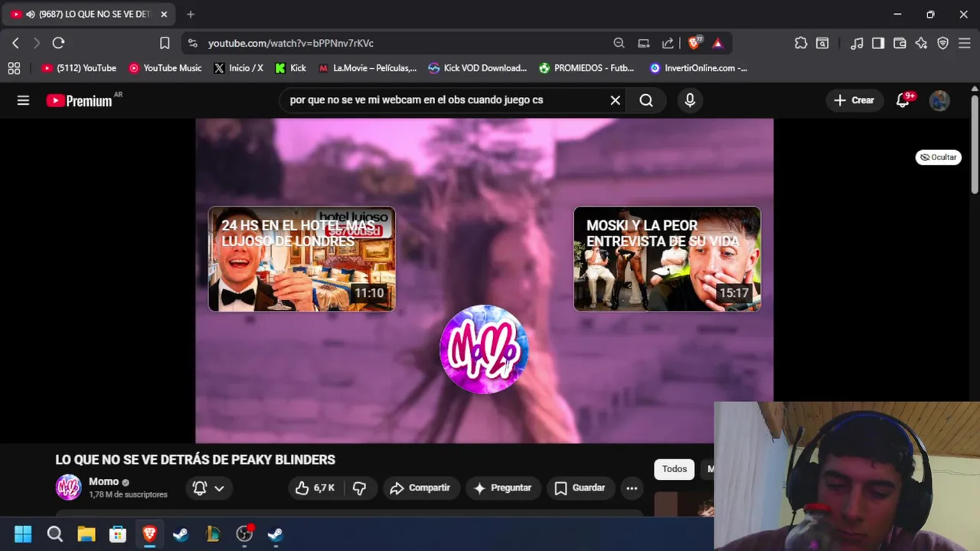Select the Todos filter chip
The image size is (980, 551).
tap(675, 469)
